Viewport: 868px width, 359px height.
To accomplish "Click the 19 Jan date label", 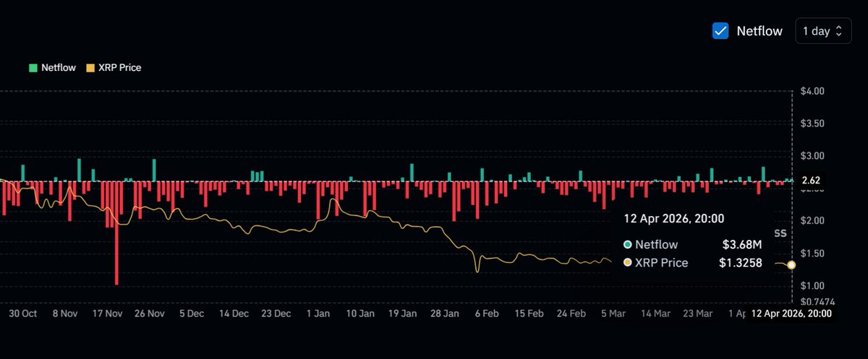I will click(403, 314).
